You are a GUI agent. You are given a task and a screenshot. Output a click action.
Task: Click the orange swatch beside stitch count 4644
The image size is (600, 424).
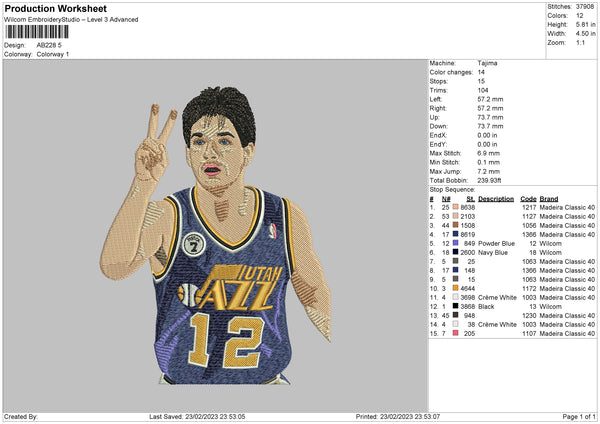coord(455,288)
